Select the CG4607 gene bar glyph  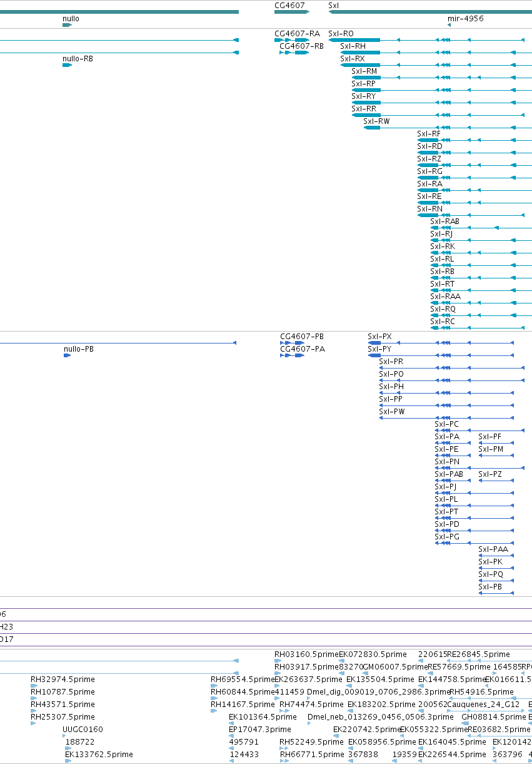click(292, 12)
